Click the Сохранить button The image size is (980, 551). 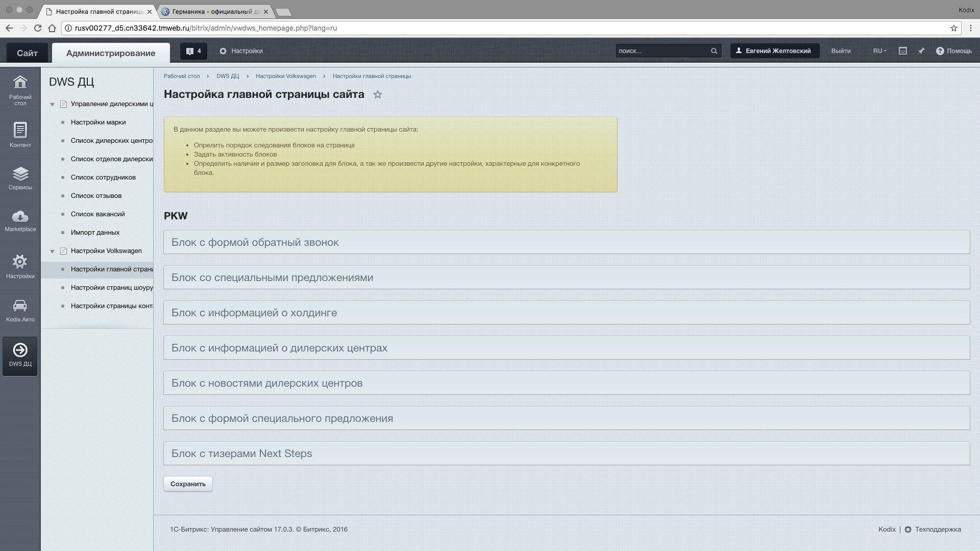[x=188, y=484]
